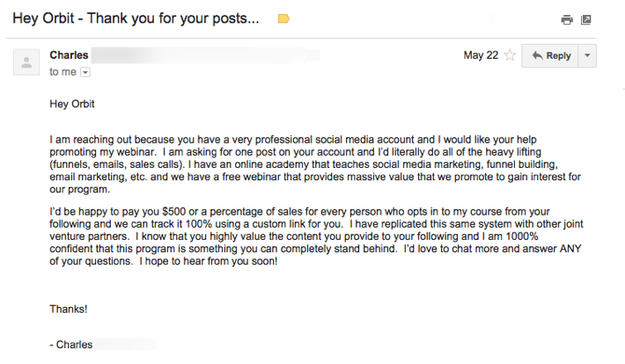Click the blurred sender email address

pyautogui.click(x=205, y=55)
